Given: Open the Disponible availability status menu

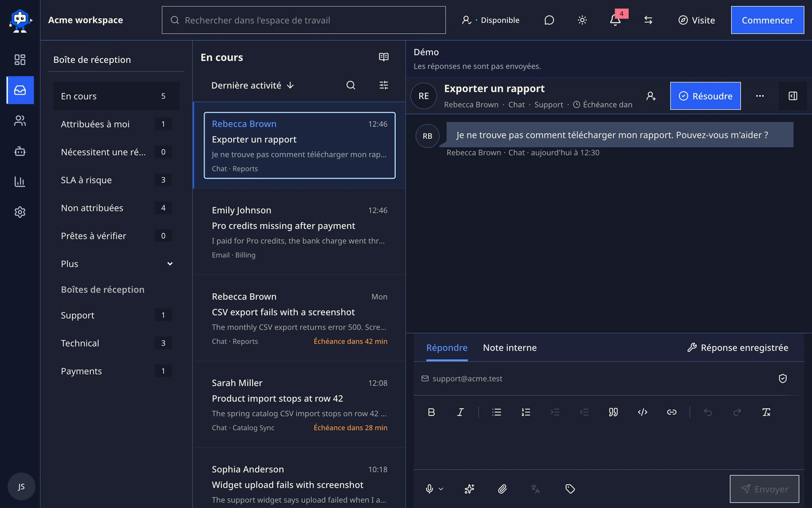Looking at the screenshot, I should click(x=491, y=20).
